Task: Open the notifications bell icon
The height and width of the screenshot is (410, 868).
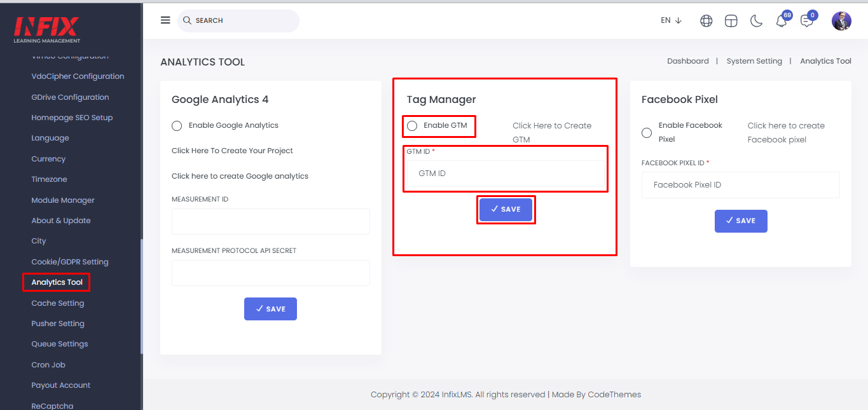Action: click(x=782, y=21)
